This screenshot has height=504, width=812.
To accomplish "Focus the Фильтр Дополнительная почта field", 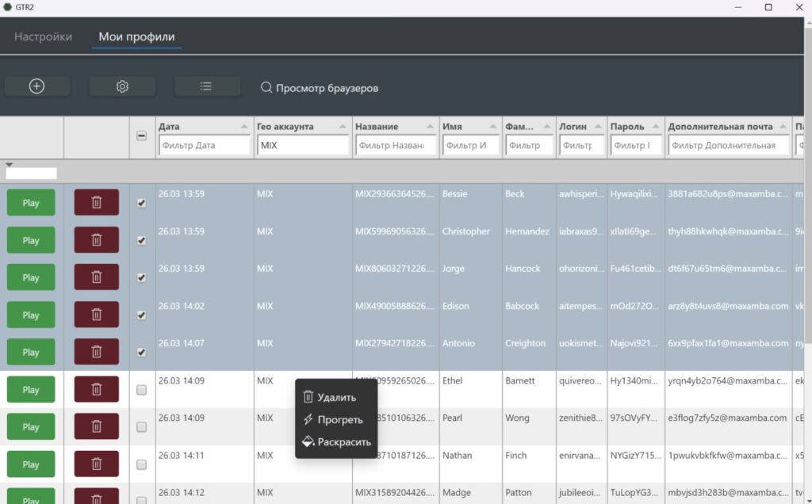I will 729,145.
